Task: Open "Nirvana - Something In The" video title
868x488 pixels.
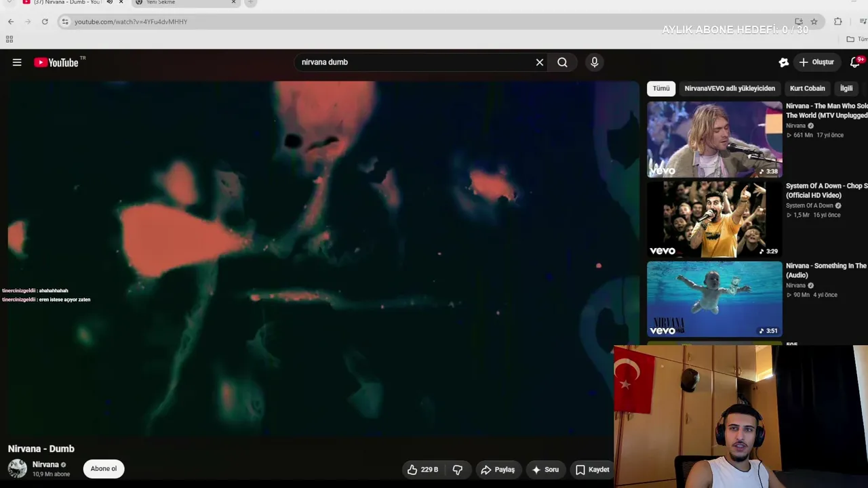Action: click(827, 270)
